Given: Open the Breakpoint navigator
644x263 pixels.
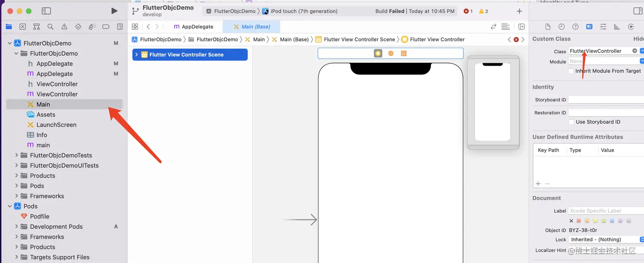Looking at the screenshot, I should pyautogui.click(x=106, y=26).
